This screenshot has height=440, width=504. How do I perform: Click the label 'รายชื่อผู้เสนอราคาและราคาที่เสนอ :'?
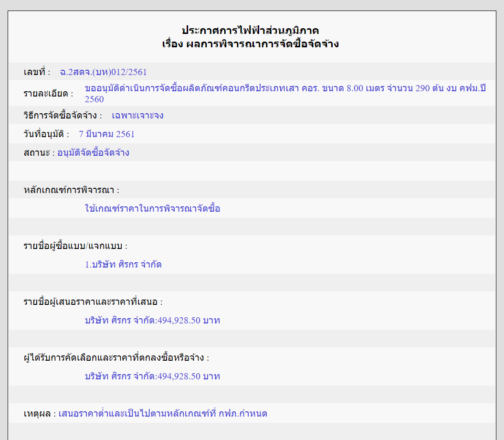pos(93,302)
